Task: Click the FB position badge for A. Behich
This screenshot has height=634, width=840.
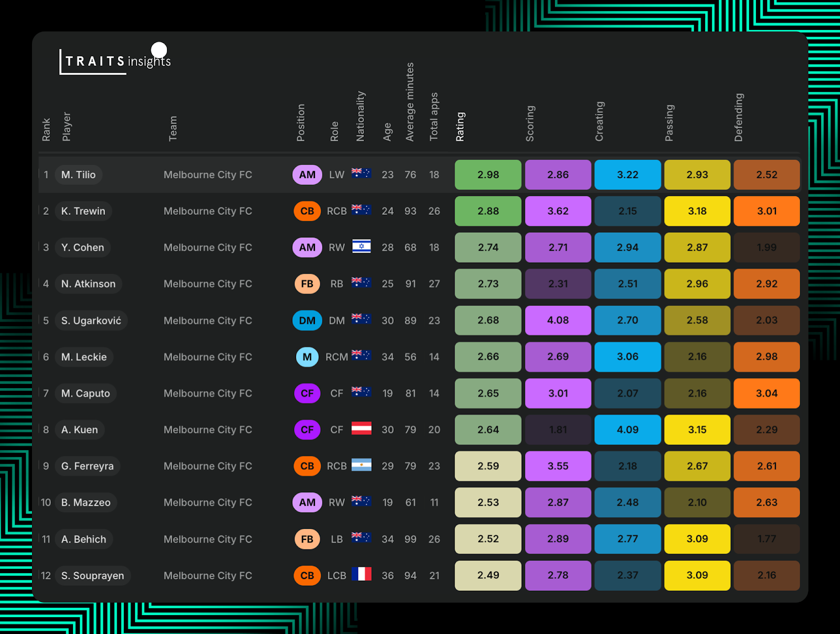Action: coord(307,539)
